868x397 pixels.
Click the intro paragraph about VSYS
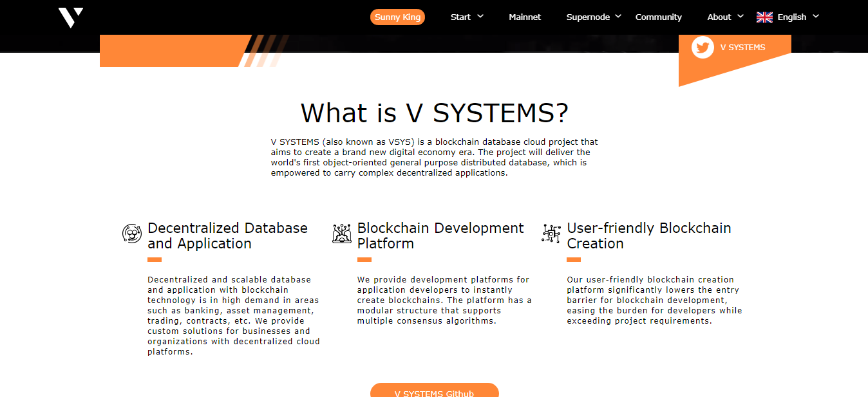coord(435,158)
